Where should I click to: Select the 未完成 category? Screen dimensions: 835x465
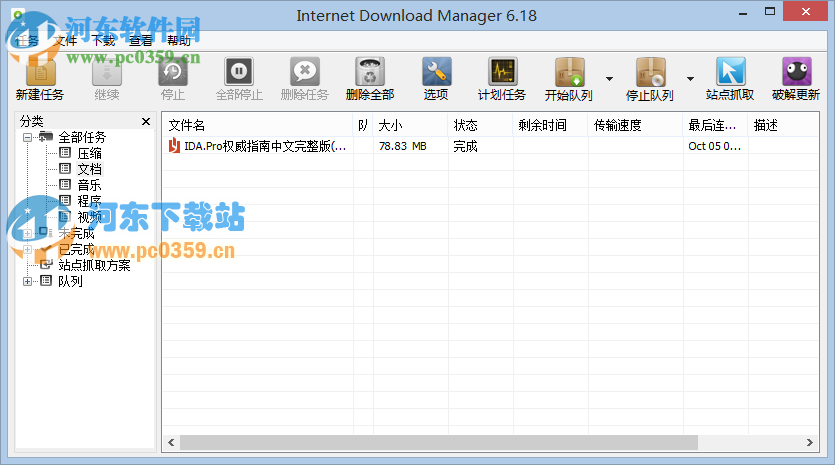[76, 233]
